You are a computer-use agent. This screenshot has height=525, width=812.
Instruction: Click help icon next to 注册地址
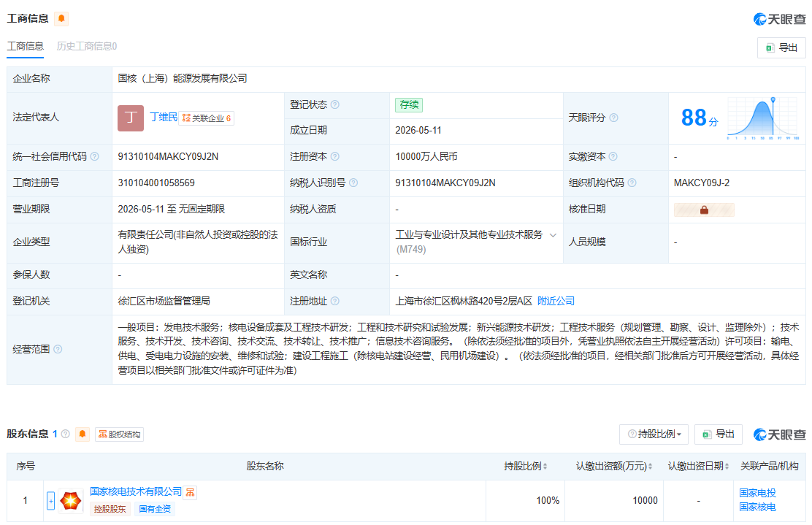(335, 301)
